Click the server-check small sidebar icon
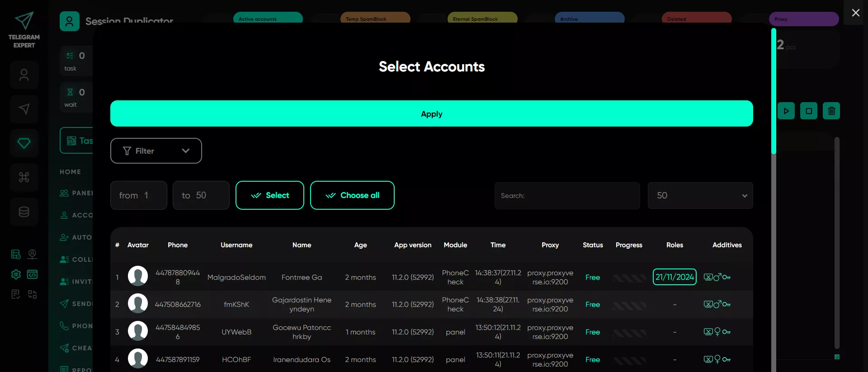This screenshot has height=372, width=868. 16,254
